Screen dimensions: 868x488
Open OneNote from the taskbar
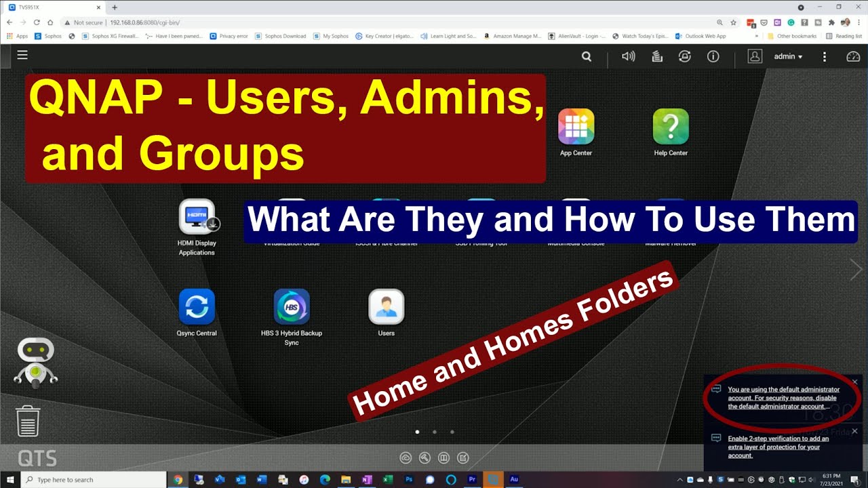367,480
